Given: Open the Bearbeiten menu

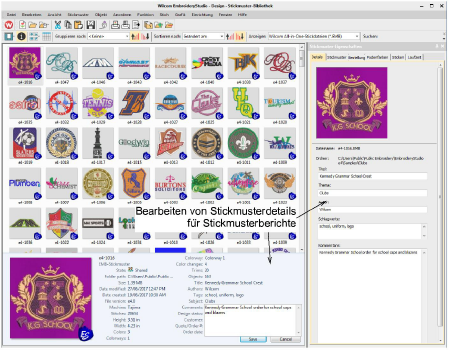Looking at the screenshot, I should pyautogui.click(x=32, y=15).
